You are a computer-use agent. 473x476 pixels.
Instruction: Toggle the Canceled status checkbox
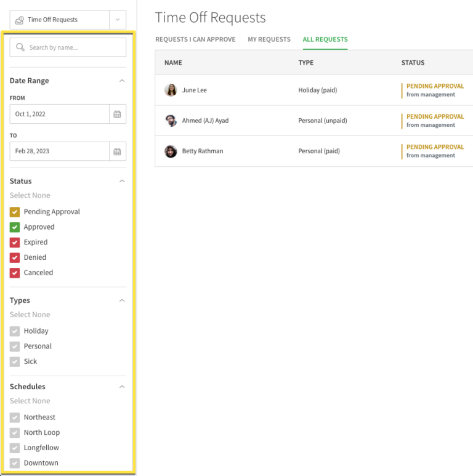pos(15,273)
